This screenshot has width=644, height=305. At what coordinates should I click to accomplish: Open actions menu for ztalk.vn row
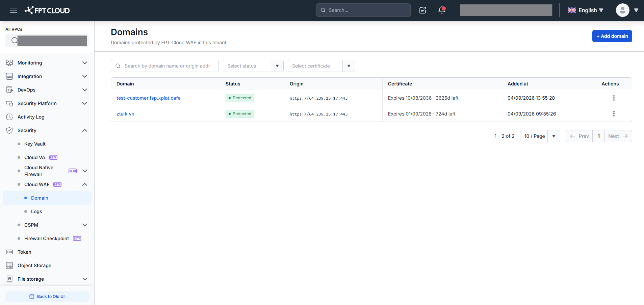[614, 114]
